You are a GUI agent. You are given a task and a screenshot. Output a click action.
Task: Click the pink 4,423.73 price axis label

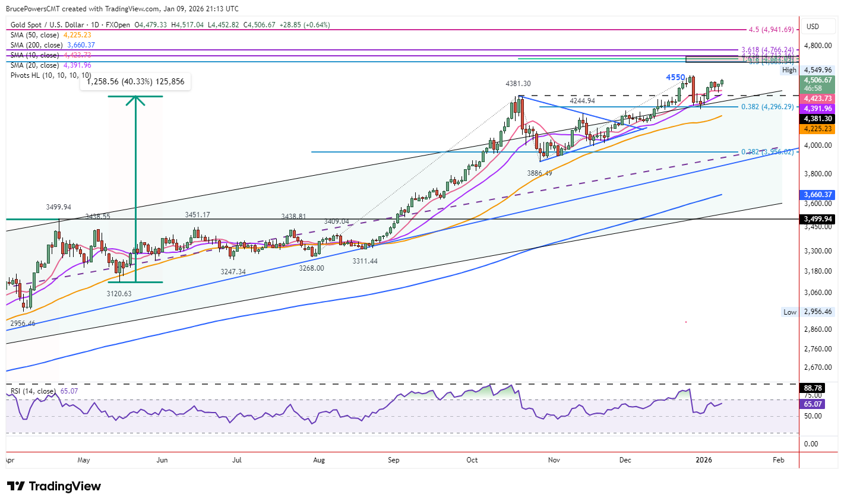tap(818, 99)
